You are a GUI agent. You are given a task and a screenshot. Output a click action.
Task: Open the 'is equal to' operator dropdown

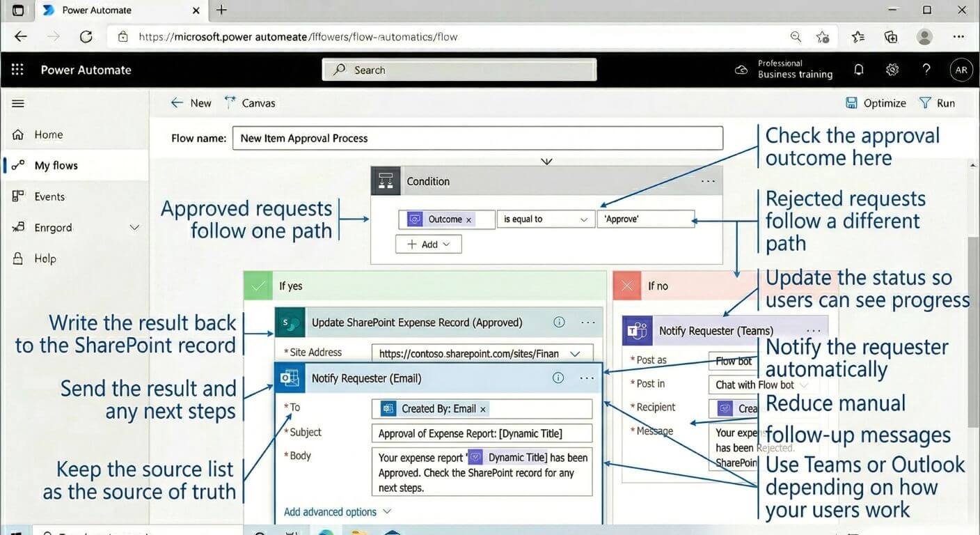(546, 219)
